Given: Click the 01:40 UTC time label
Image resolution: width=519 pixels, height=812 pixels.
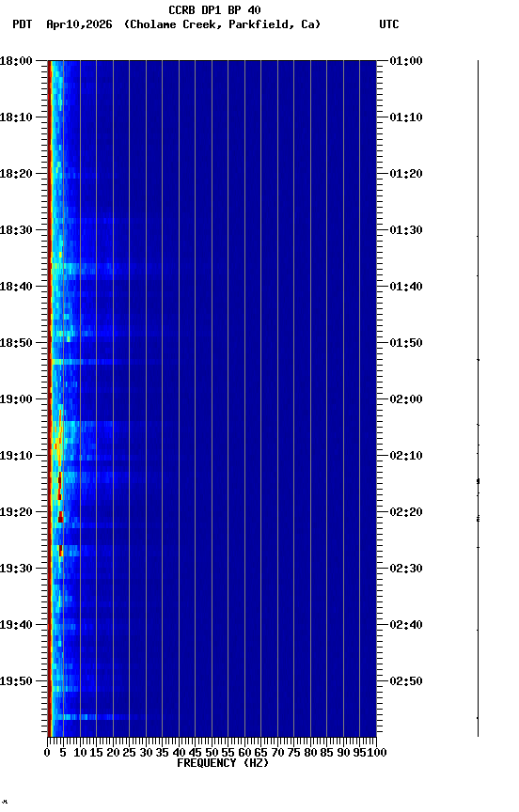Looking at the screenshot, I should (x=406, y=287).
